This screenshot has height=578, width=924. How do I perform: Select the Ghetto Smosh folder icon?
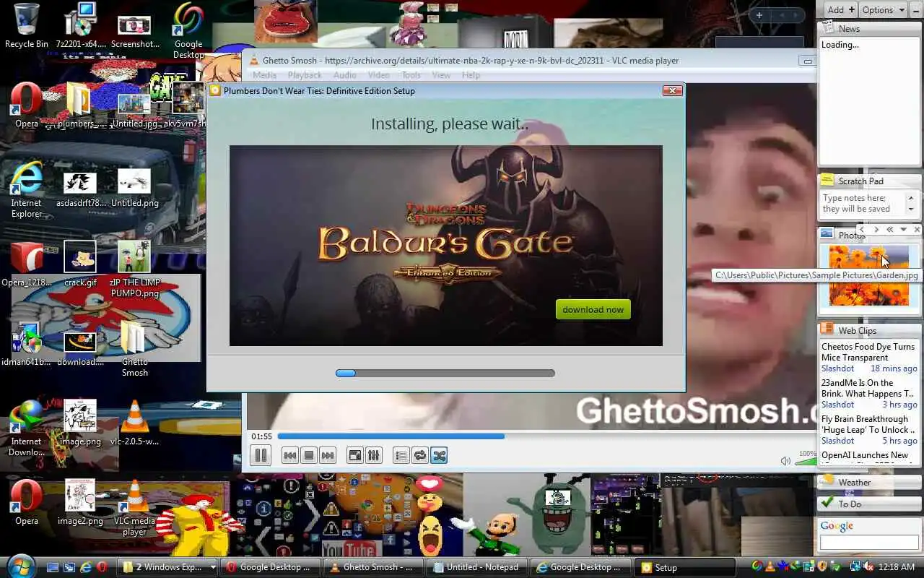(x=134, y=348)
